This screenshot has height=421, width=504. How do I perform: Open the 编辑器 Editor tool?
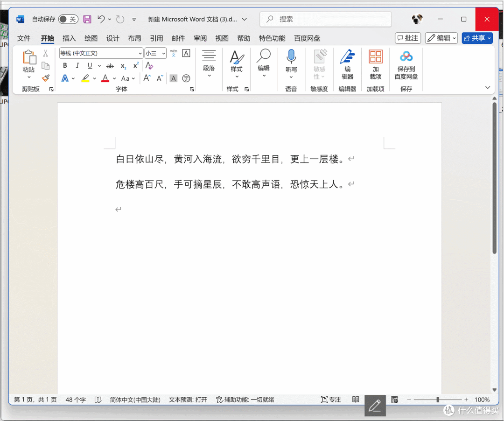click(x=348, y=64)
